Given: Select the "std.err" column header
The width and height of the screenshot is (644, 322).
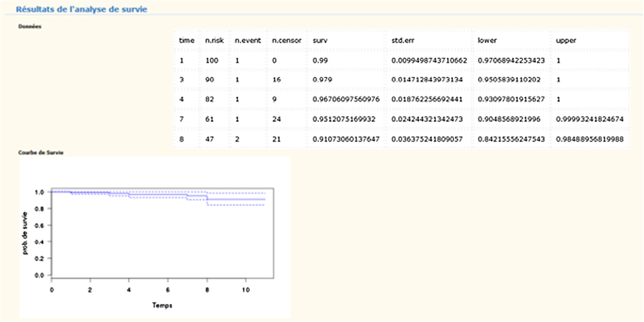Looking at the screenshot, I should click(402, 40).
